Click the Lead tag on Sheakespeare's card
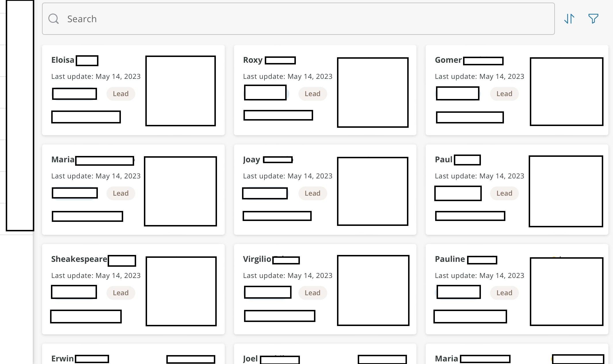This screenshot has width=613, height=364. point(121,293)
